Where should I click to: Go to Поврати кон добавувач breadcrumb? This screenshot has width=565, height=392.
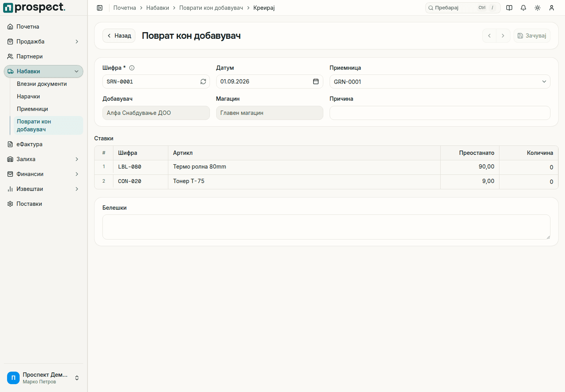click(211, 8)
